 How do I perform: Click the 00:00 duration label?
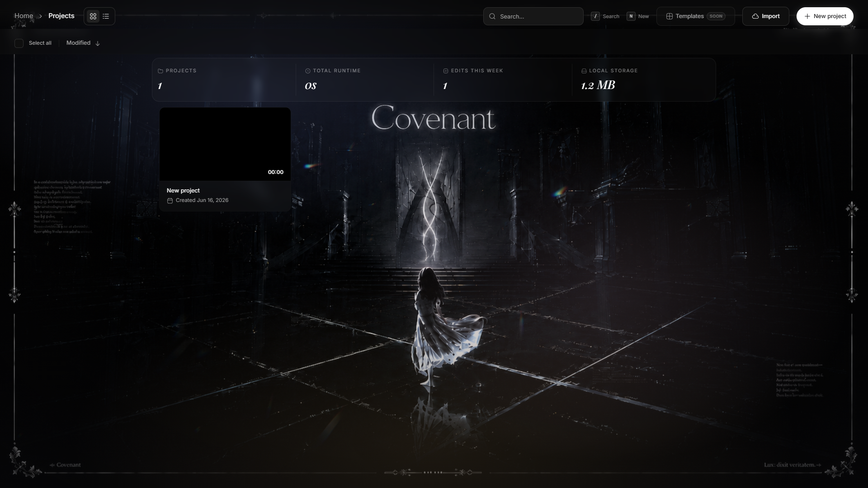pos(276,172)
